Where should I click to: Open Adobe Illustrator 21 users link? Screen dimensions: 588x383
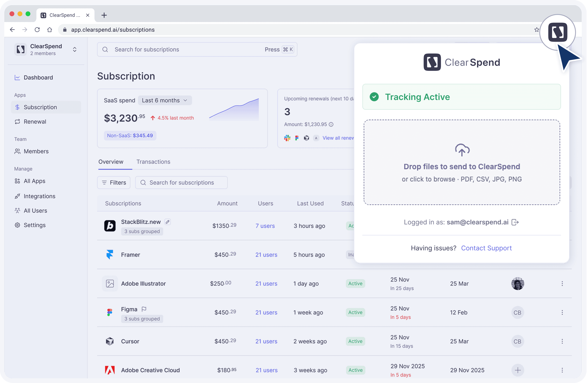pos(266,284)
